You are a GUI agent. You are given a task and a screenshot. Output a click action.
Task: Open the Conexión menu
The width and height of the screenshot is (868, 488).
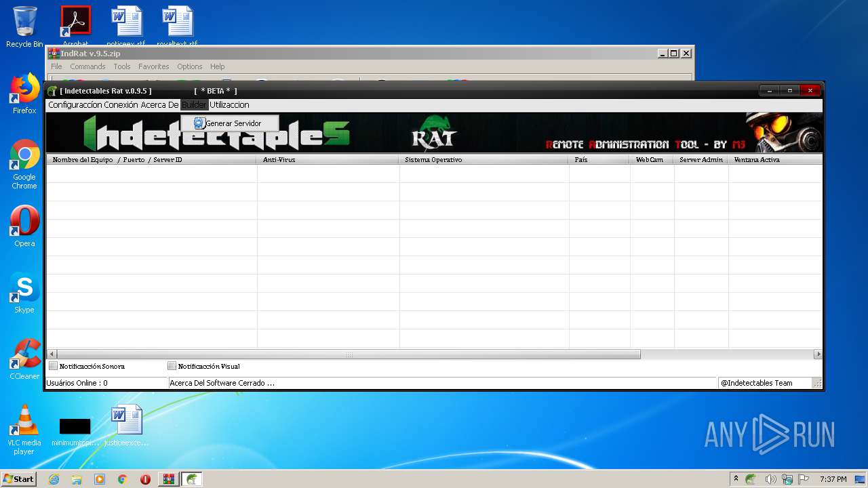121,105
